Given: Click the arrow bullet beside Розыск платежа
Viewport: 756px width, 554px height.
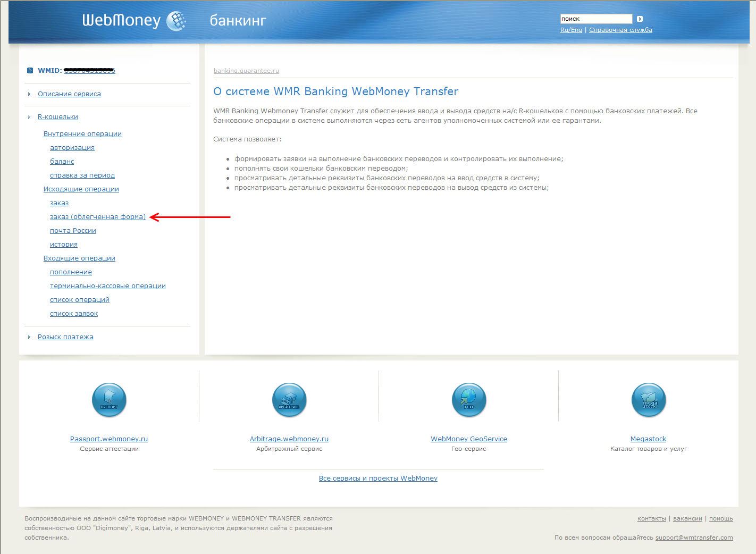Looking at the screenshot, I should pos(29,337).
